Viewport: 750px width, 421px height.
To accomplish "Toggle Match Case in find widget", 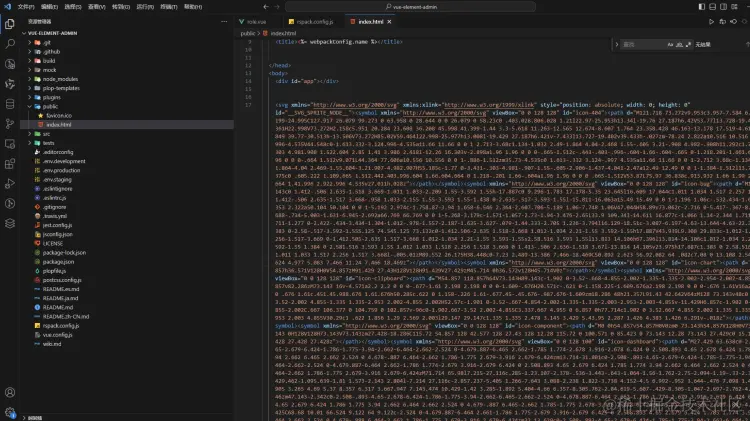I will coord(670,44).
